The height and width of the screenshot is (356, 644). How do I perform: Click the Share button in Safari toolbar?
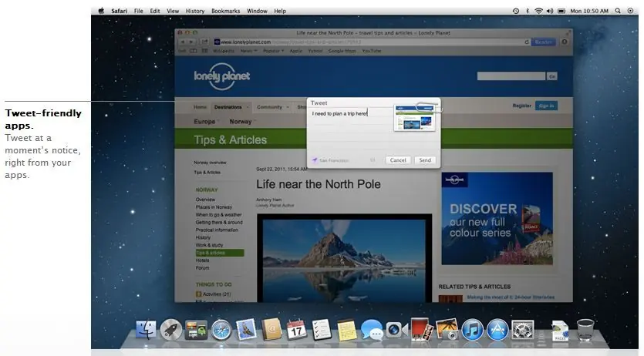pos(204,42)
